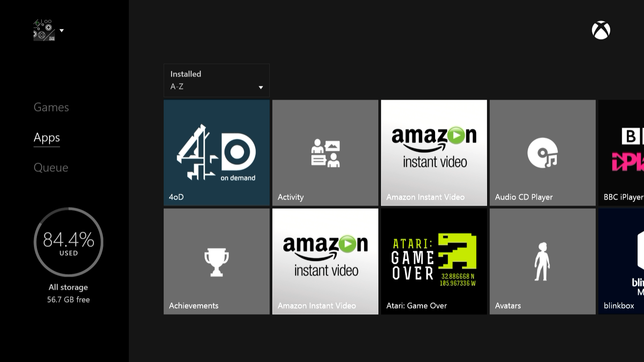
Task: Open the Achievements trophy app
Action: pos(216,261)
